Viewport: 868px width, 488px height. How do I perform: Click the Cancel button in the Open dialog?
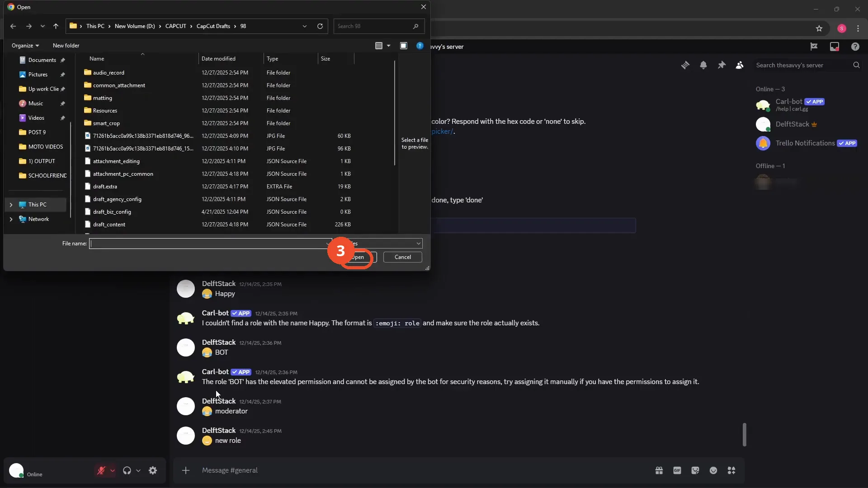coord(403,257)
